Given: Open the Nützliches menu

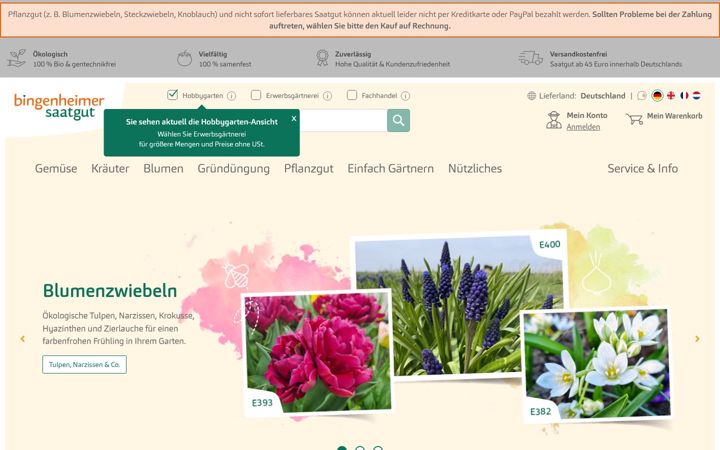Looking at the screenshot, I should tap(475, 169).
